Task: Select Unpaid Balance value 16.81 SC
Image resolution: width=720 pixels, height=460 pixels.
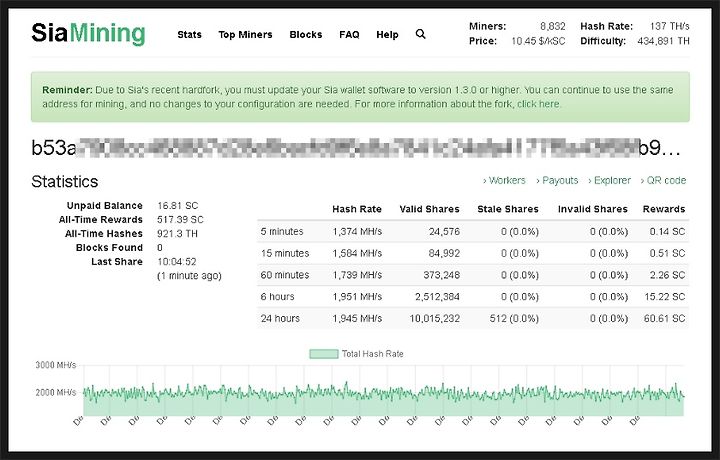Action: 178,206
